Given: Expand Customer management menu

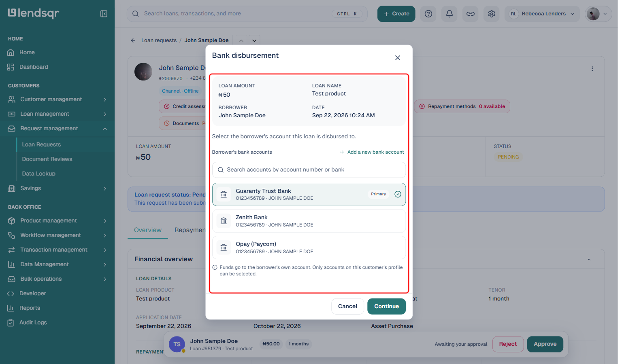Looking at the screenshot, I should point(57,99).
